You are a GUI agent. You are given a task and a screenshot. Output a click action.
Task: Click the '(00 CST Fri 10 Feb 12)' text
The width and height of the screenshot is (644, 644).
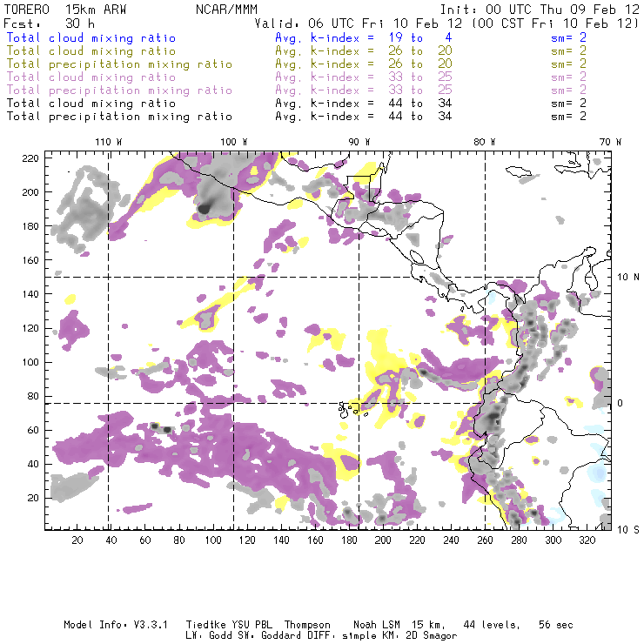coord(555,23)
